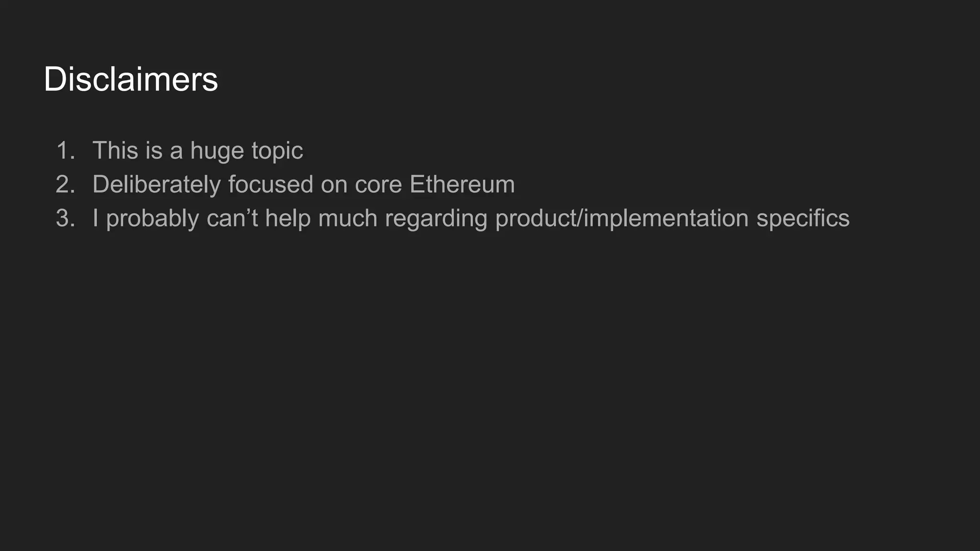Click the word "help" in item three
This screenshot has width=980, height=551.
tap(288, 219)
